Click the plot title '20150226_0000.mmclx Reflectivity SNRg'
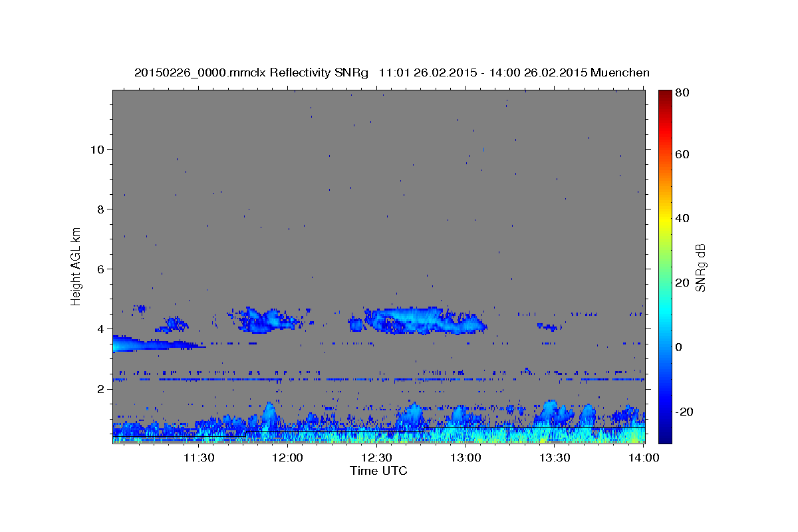Image resolution: width=798 pixels, height=532 pixels. click(251, 72)
